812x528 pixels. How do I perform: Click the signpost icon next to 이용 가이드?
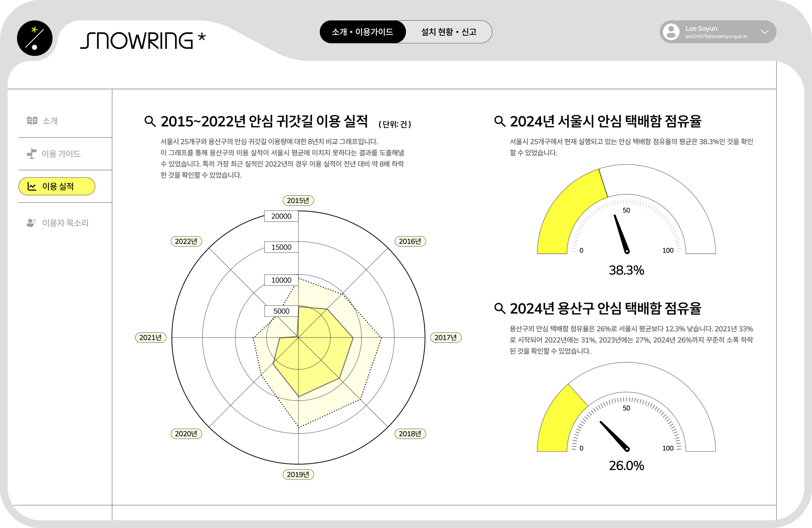click(x=32, y=154)
